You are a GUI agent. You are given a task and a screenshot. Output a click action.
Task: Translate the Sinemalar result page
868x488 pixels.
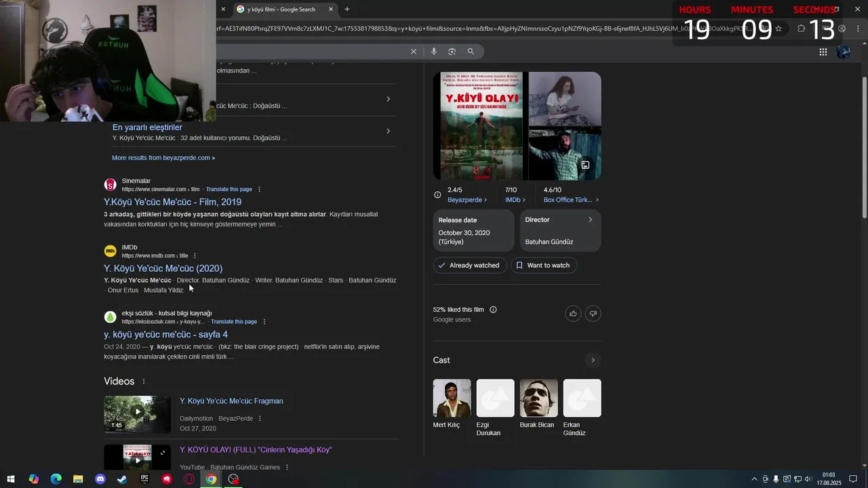coord(229,189)
